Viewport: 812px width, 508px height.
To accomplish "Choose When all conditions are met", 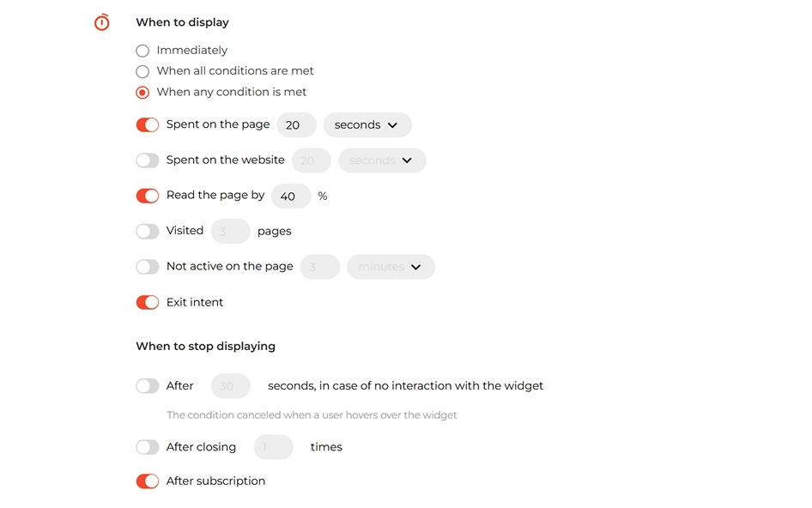I will tap(142, 71).
